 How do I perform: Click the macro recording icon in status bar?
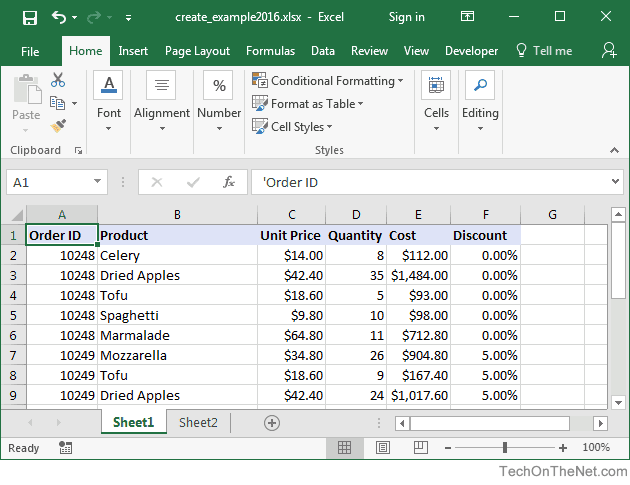point(65,447)
